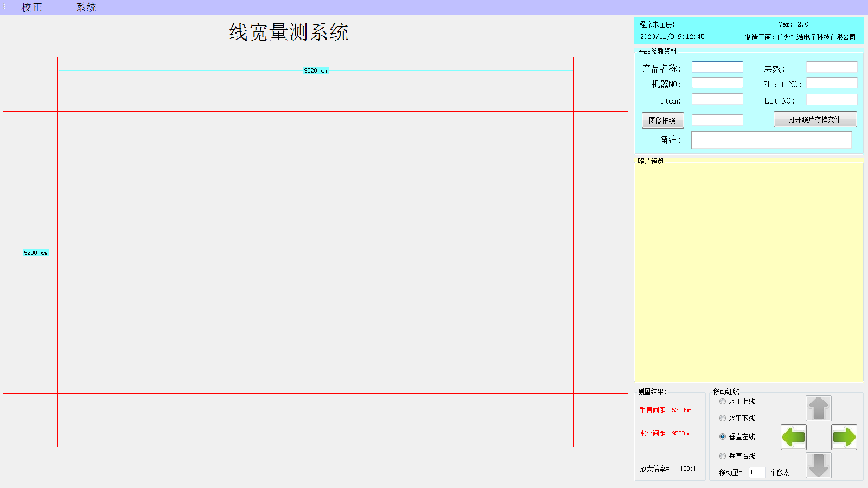Viewport: 868px width, 488px height.
Task: Click the 产品名称 input field
Action: click(x=717, y=67)
